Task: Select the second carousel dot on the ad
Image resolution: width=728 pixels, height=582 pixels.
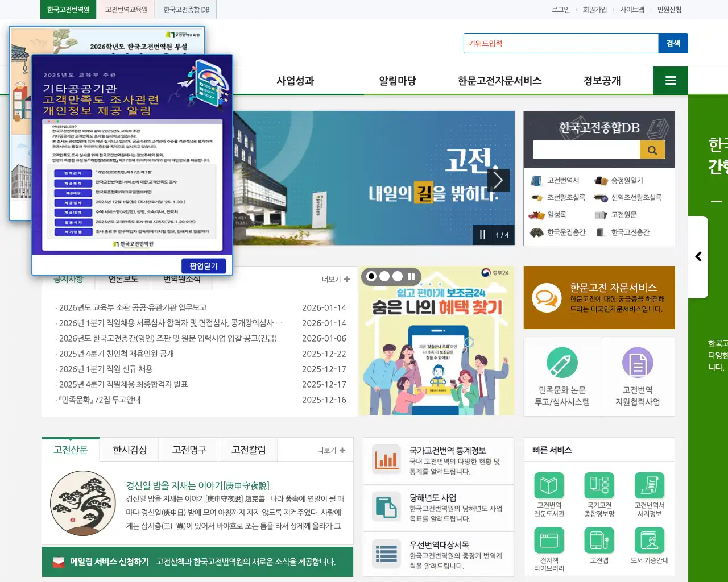Action: tap(384, 276)
